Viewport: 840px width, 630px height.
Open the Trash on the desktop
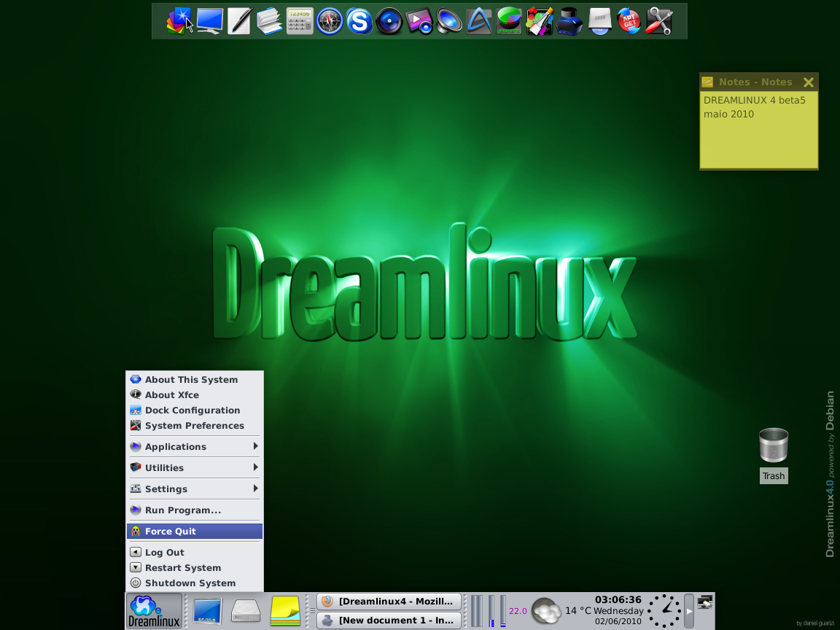pos(773,443)
